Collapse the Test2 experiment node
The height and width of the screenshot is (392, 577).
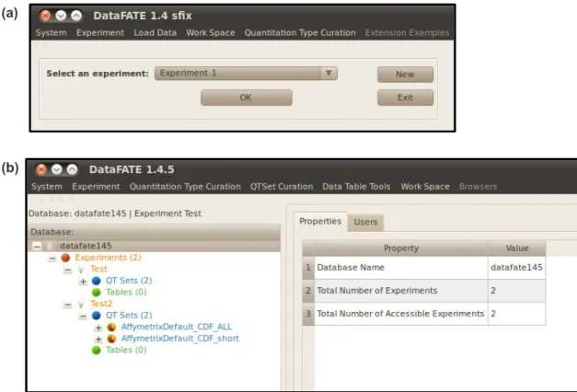(x=68, y=305)
